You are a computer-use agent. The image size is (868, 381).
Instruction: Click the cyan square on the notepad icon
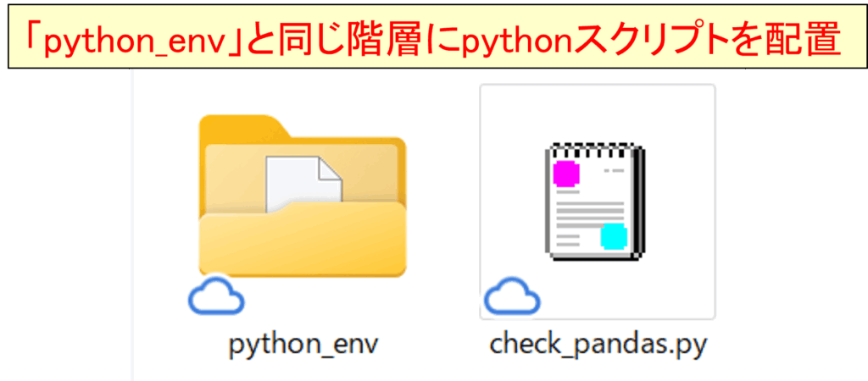tap(614, 237)
